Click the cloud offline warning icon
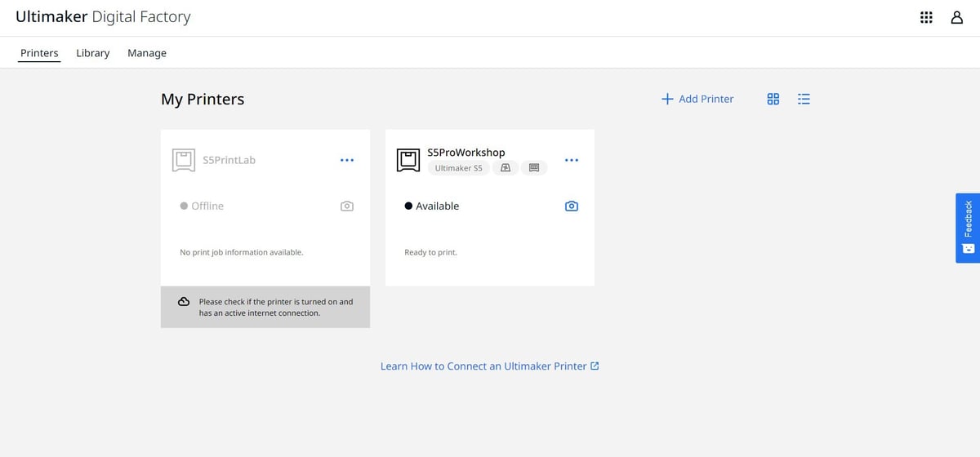This screenshot has width=980, height=457. (184, 302)
